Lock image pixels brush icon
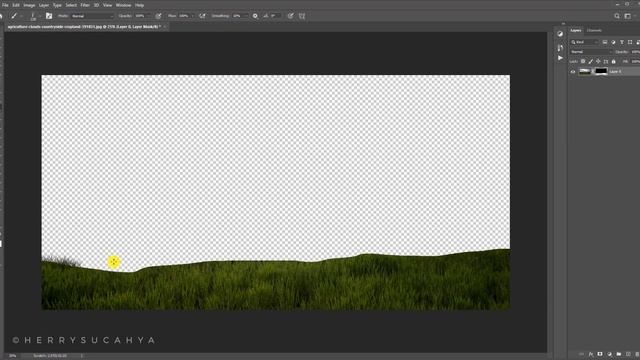Image resolution: width=640 pixels, height=360 pixels. click(591, 61)
